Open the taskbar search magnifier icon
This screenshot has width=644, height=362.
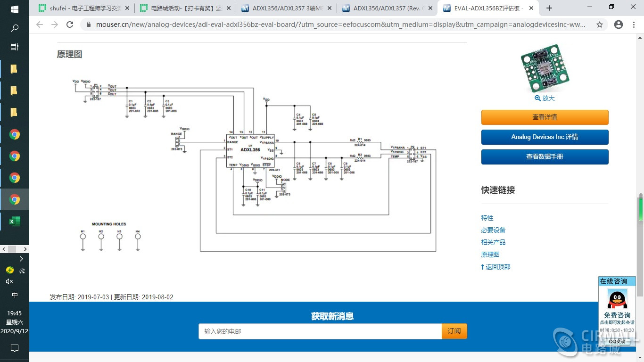14,28
